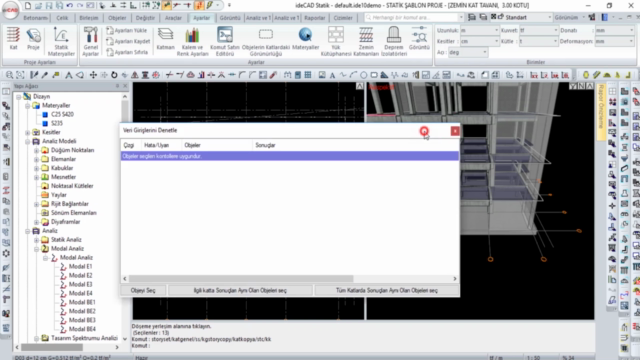Image resolution: width=640 pixels, height=360 pixels.
Task: Click Ayarları Sıfırla
Action: [x=127, y=52]
